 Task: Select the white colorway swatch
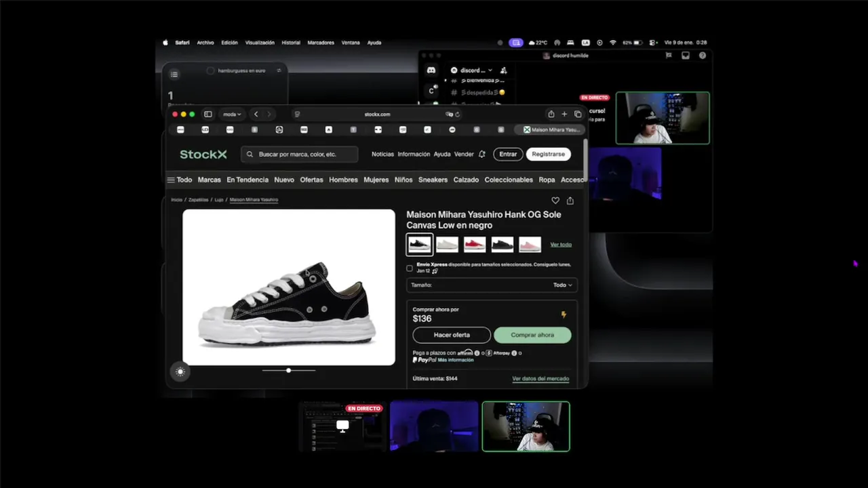(x=447, y=244)
